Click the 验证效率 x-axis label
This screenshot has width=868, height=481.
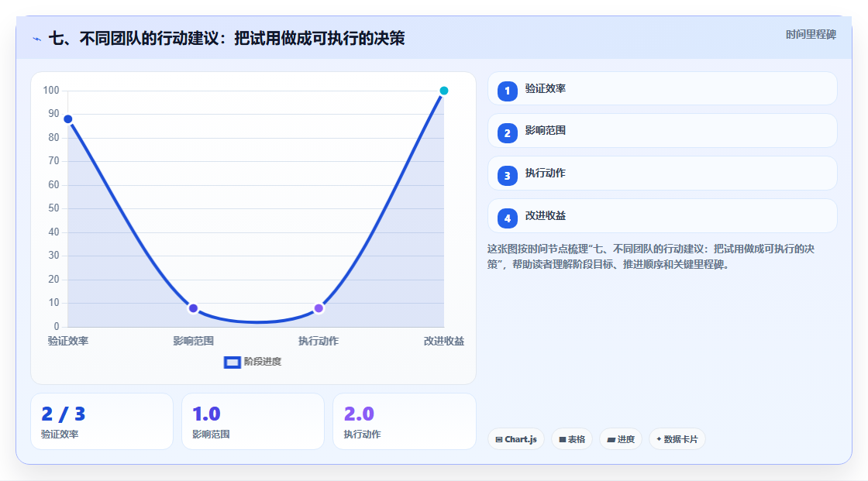click(x=68, y=341)
